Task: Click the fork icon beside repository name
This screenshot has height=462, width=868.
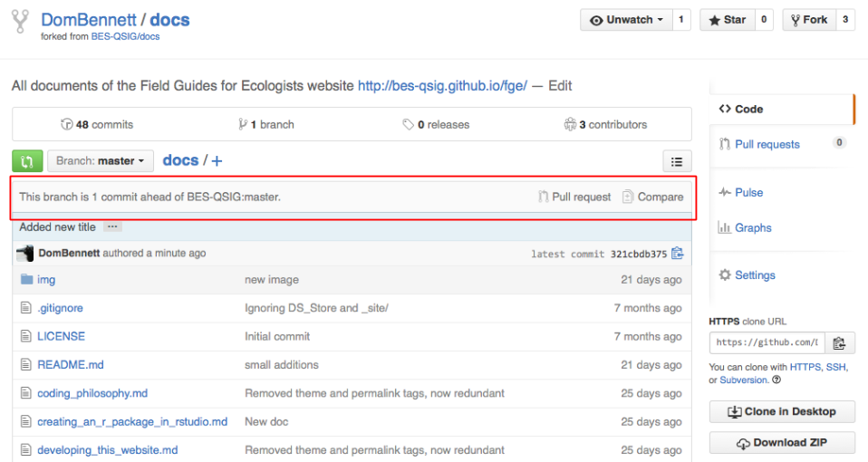Action: click(x=20, y=21)
